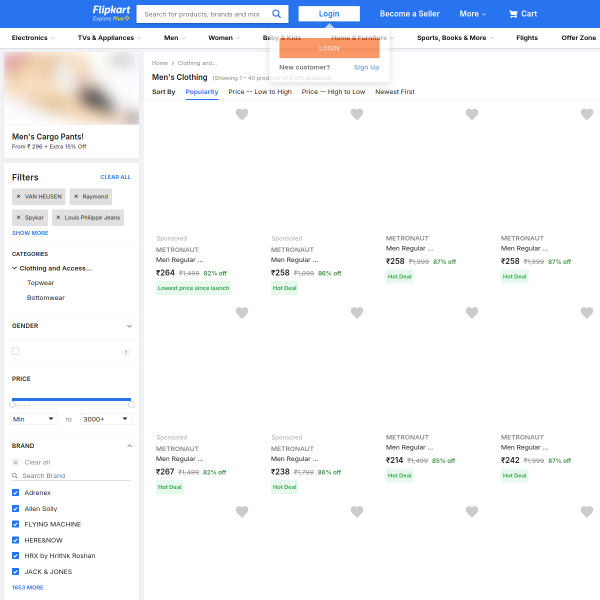This screenshot has width=600, height=600.
Task: Open the Min price dropdown
Action: [x=34, y=419]
